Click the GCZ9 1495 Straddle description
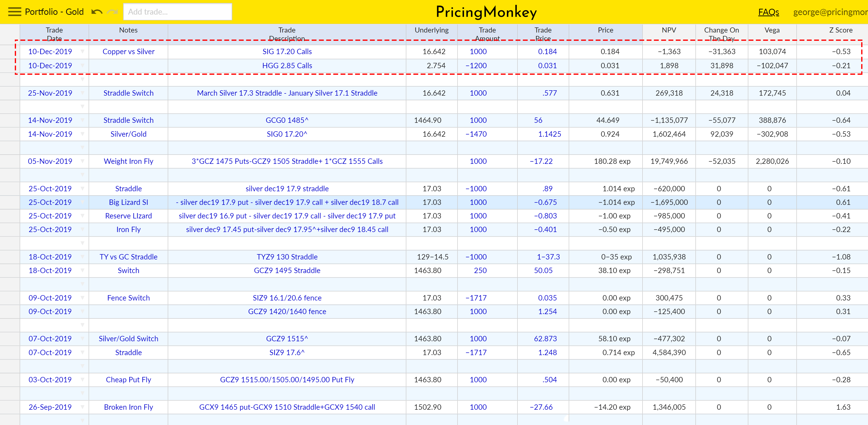 (287, 271)
